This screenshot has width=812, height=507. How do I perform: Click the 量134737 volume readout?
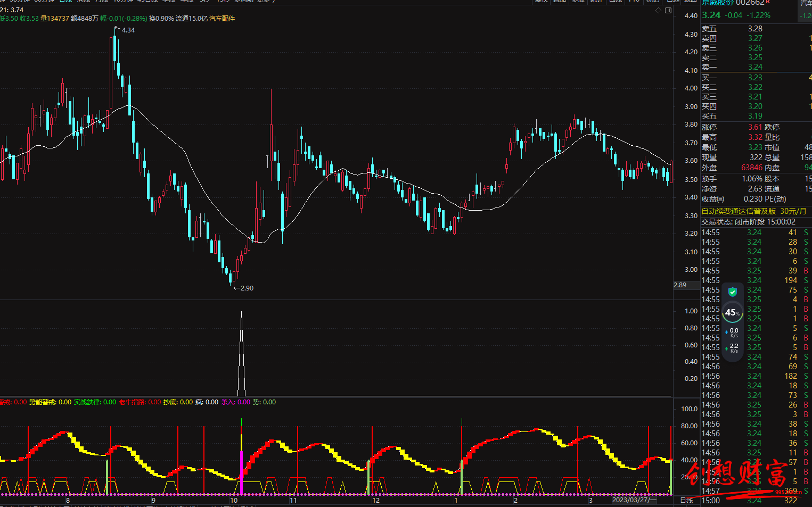(55, 19)
